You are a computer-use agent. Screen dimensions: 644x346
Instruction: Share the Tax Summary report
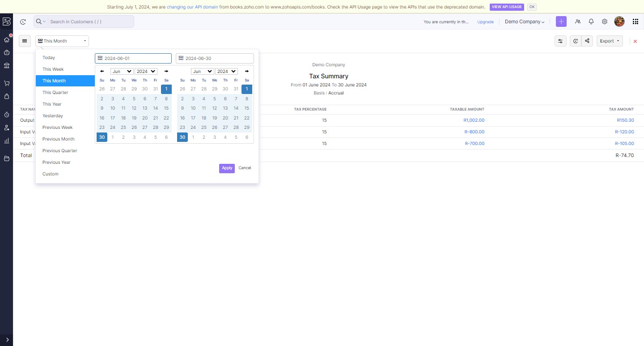point(587,41)
